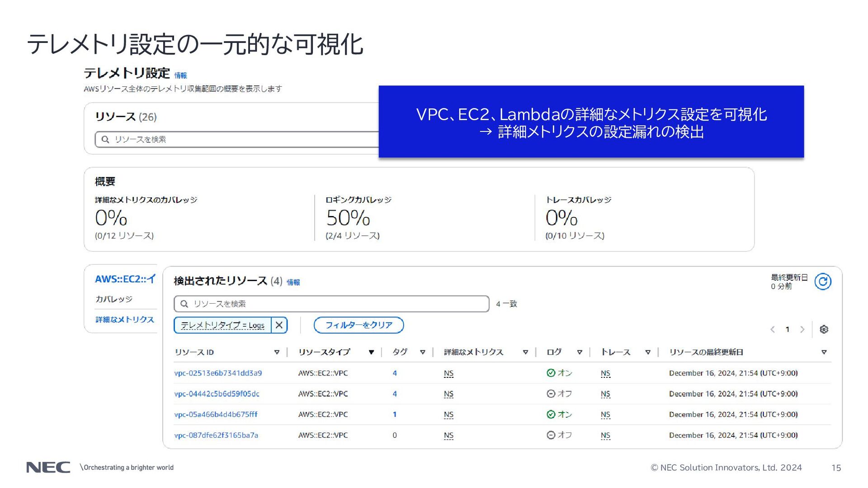Sort by ログ column arrow
The image size is (868, 488).
click(580, 352)
